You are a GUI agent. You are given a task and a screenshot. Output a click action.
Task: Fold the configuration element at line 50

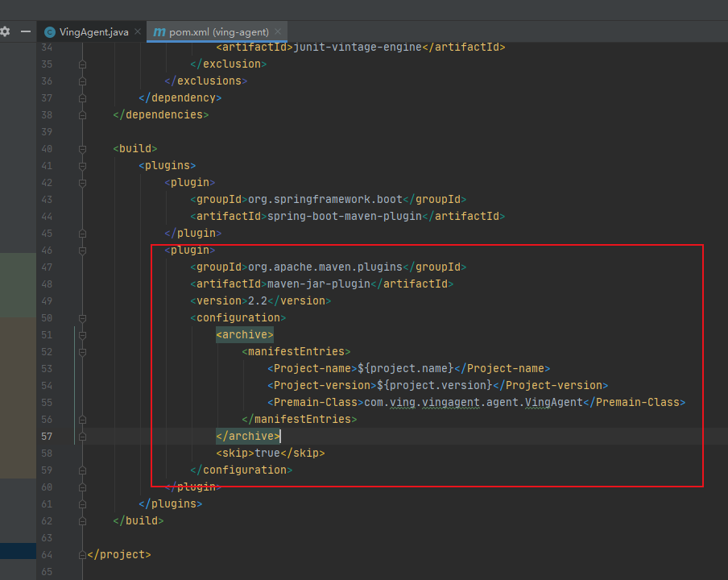tap(82, 317)
